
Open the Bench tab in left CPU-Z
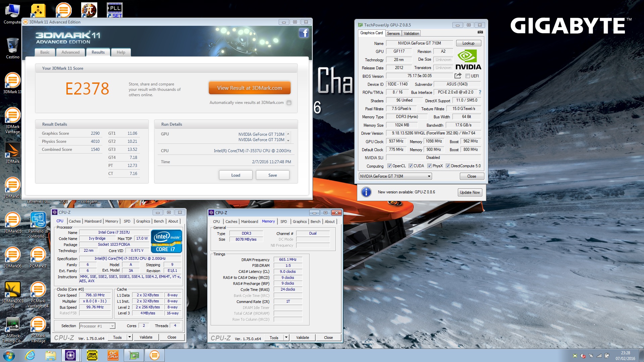tap(159, 221)
